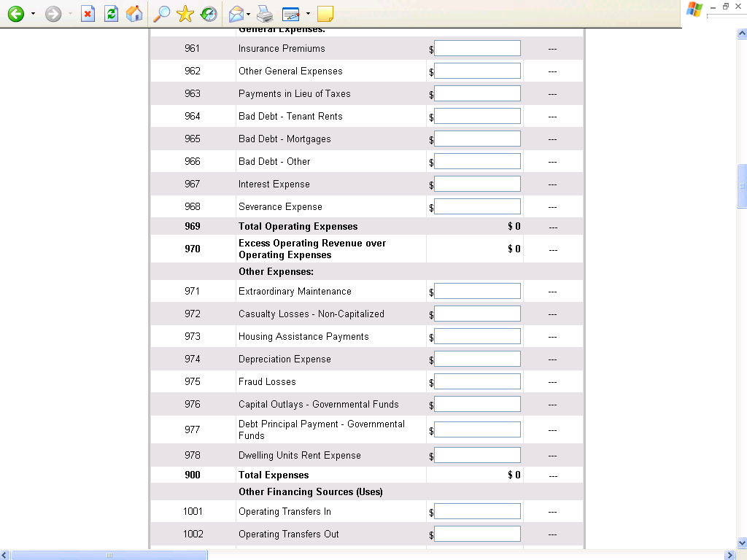Click line number 969
The height and width of the screenshot is (560, 747).
pyautogui.click(x=193, y=226)
